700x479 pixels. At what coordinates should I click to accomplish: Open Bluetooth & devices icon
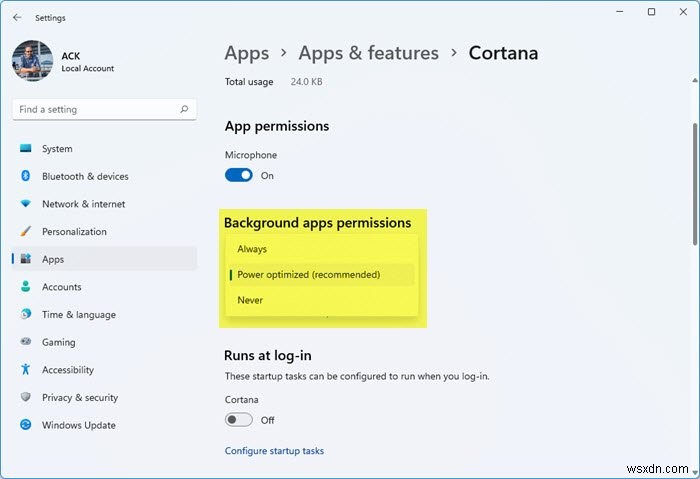point(26,177)
